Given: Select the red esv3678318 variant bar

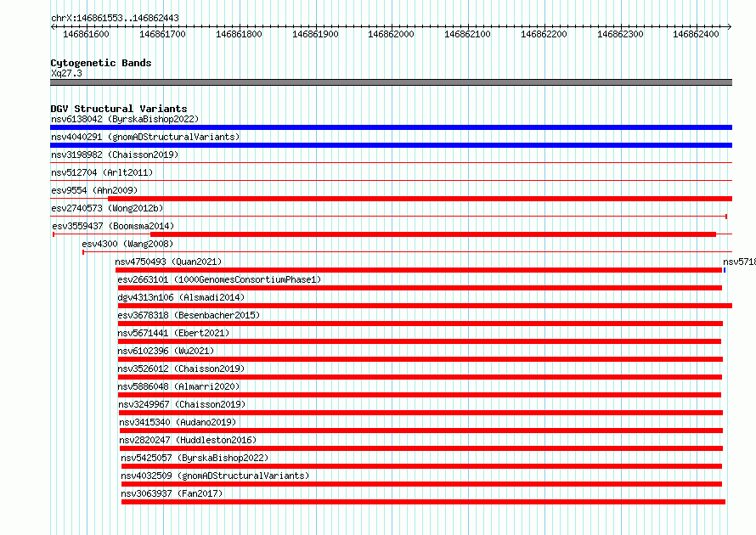Looking at the screenshot, I should [x=420, y=324].
